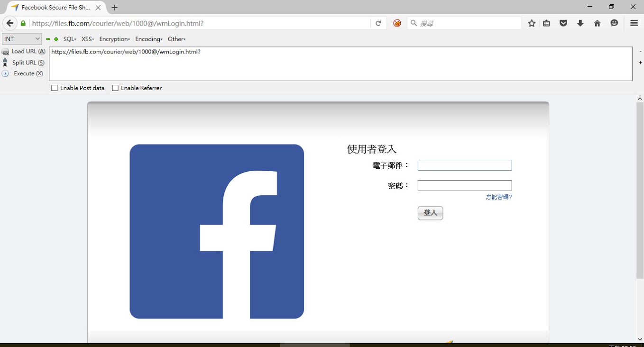Click the green padlock site identity icon
Screen dimensions: 644x347
tap(23, 23)
